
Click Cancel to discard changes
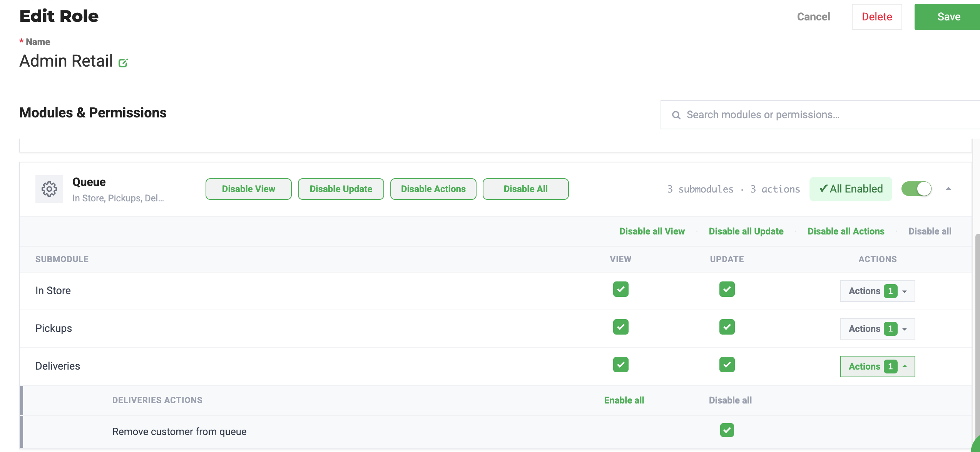tap(813, 17)
